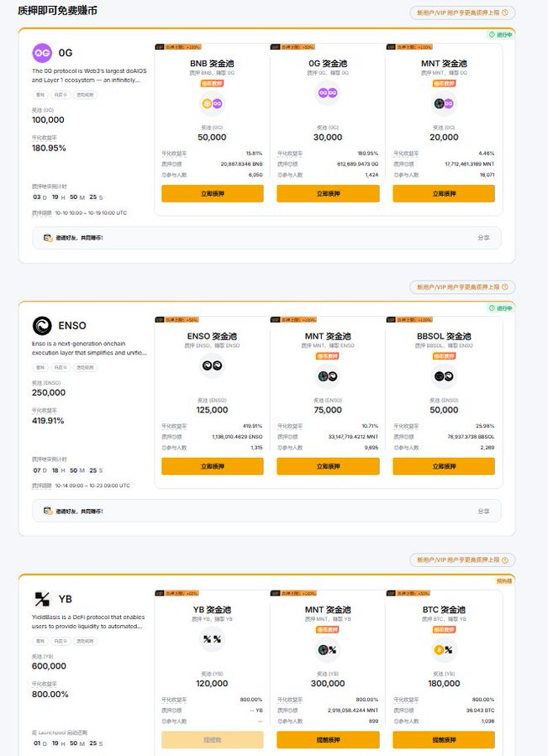Click 提前质押 in the YB project's MNT pool

pyautogui.click(x=328, y=740)
